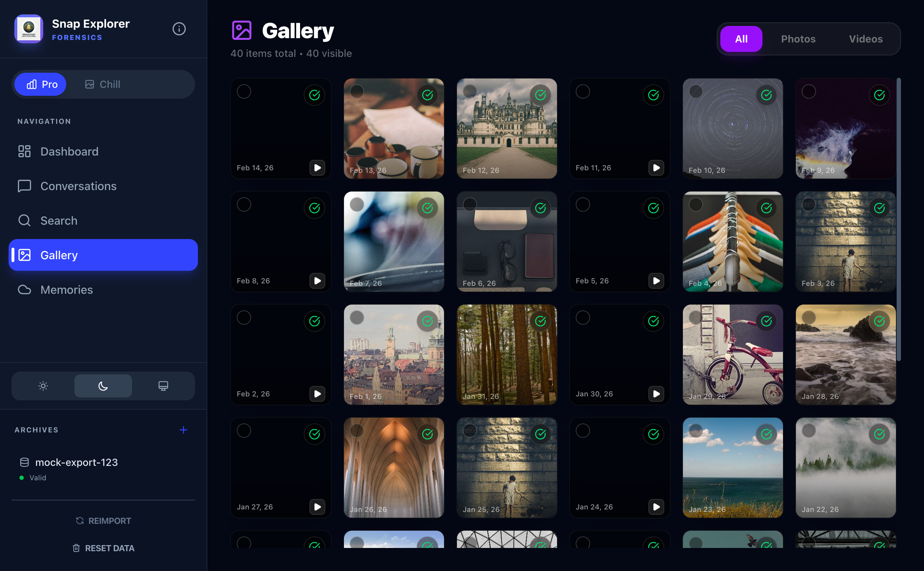
Task: Switch to Chill mode
Action: (109, 84)
